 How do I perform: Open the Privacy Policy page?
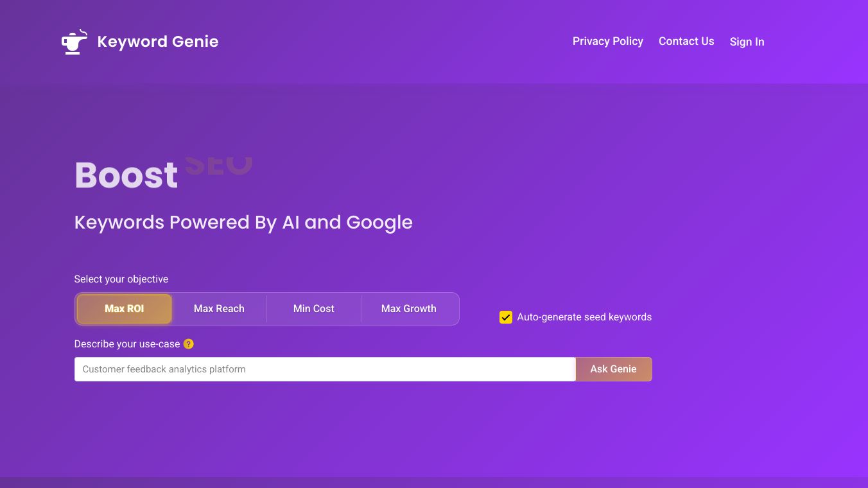(607, 41)
